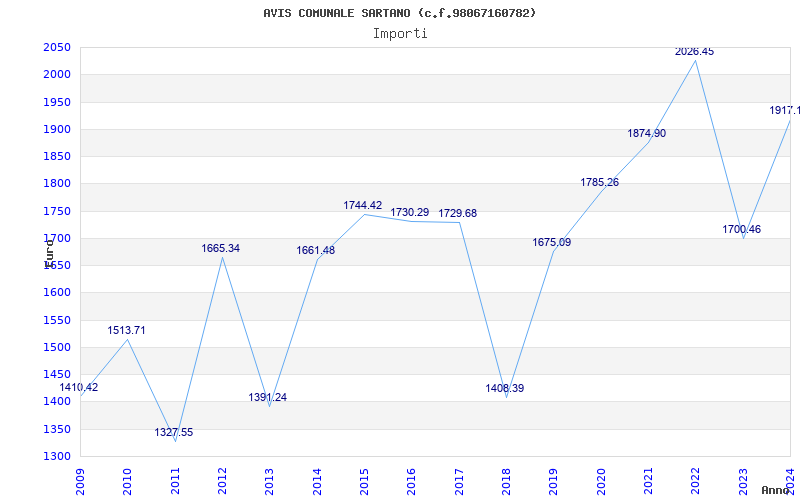
Task: Click the 2023 data label 1700.46
Action: coord(741,229)
